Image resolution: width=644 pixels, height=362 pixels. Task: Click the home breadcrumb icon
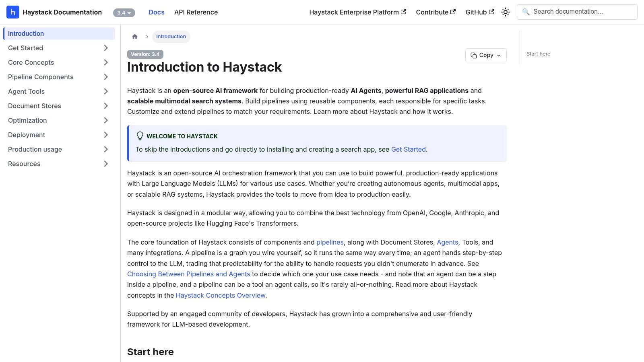[135, 37]
